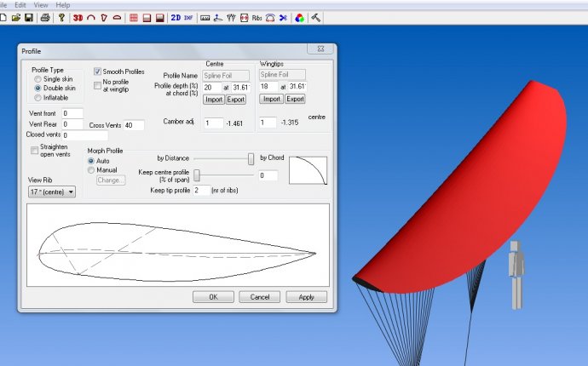
Task: Select the top dome view icon
Action: coord(117,18)
